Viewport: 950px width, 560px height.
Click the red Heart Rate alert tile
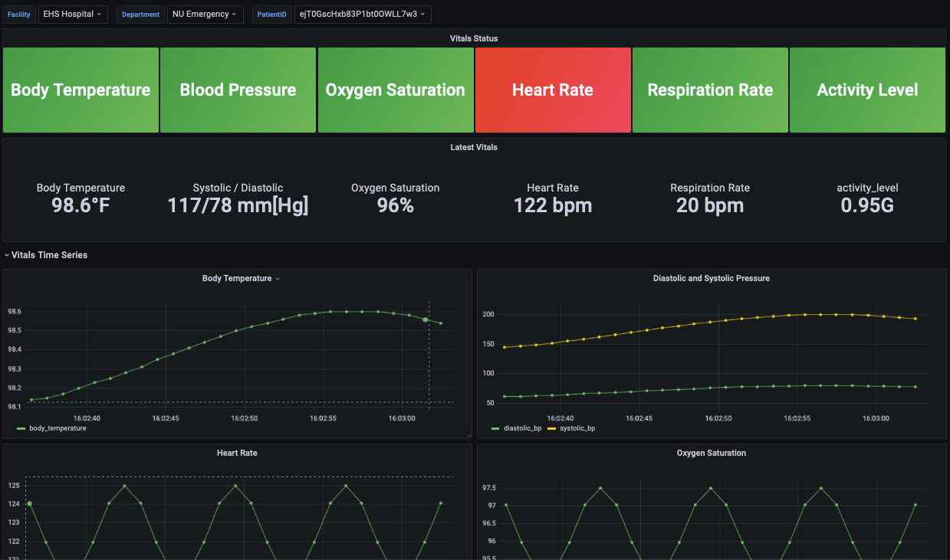(553, 90)
